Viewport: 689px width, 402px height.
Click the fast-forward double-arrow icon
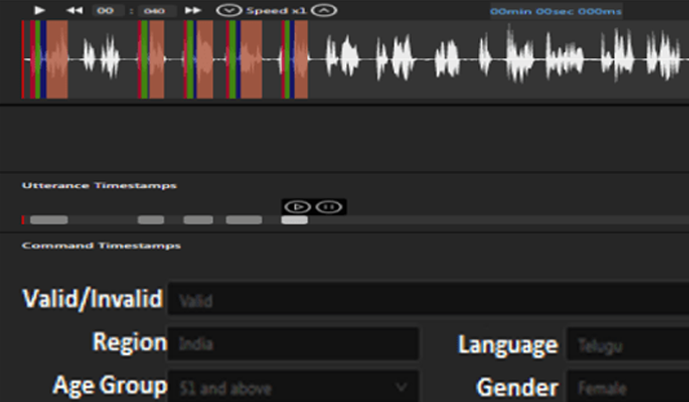(x=194, y=10)
